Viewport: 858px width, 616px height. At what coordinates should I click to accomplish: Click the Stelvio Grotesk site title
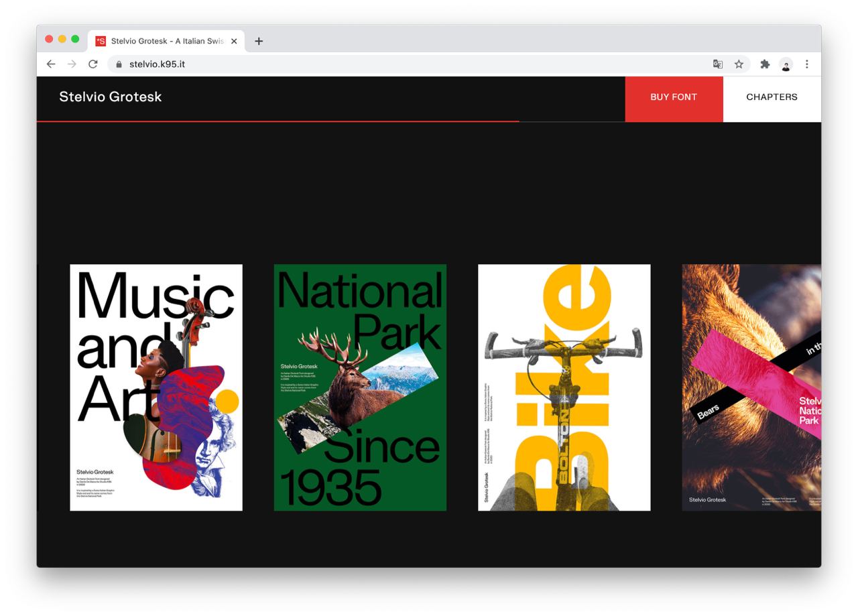tap(111, 97)
